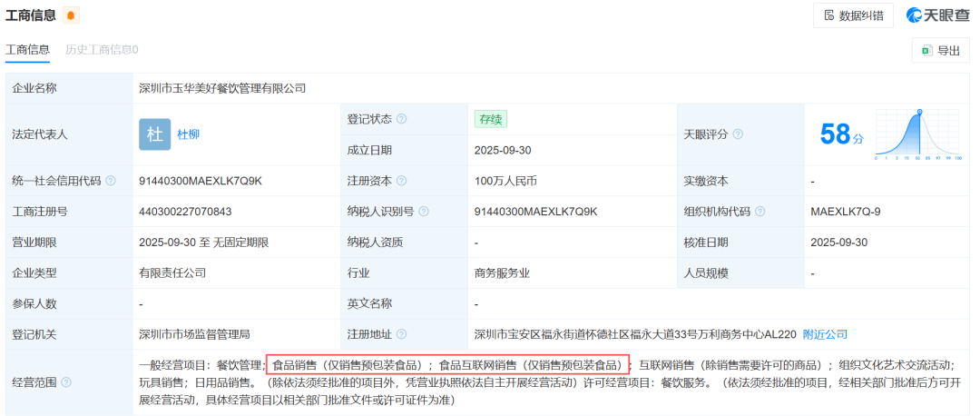Click help icon beside 统一社会信用代码
The width and height of the screenshot is (980, 416).
(x=111, y=181)
